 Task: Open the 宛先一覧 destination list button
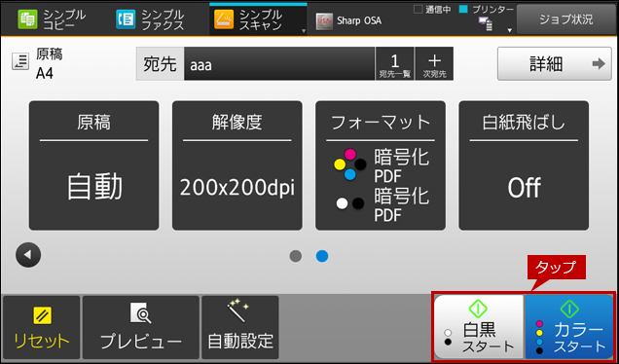point(395,64)
